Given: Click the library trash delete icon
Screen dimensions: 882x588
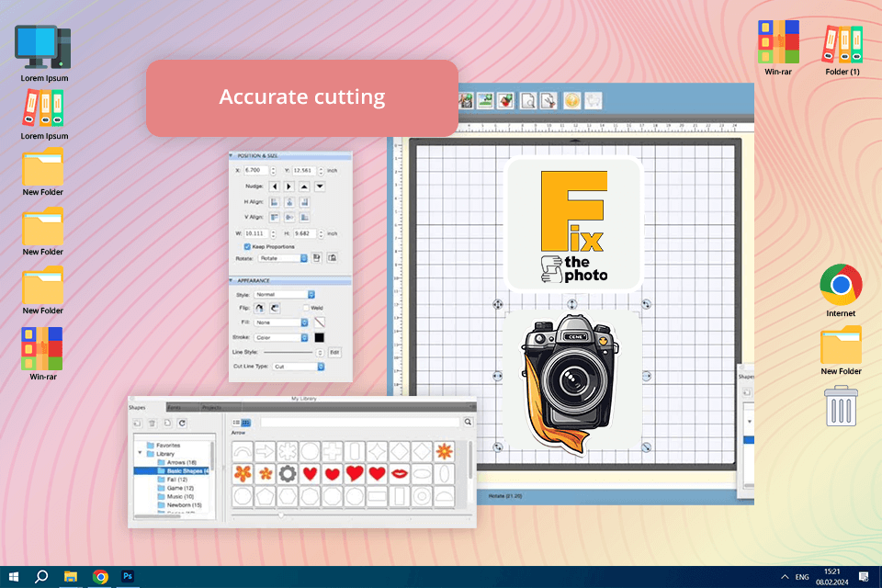Looking at the screenshot, I should pos(152,424).
